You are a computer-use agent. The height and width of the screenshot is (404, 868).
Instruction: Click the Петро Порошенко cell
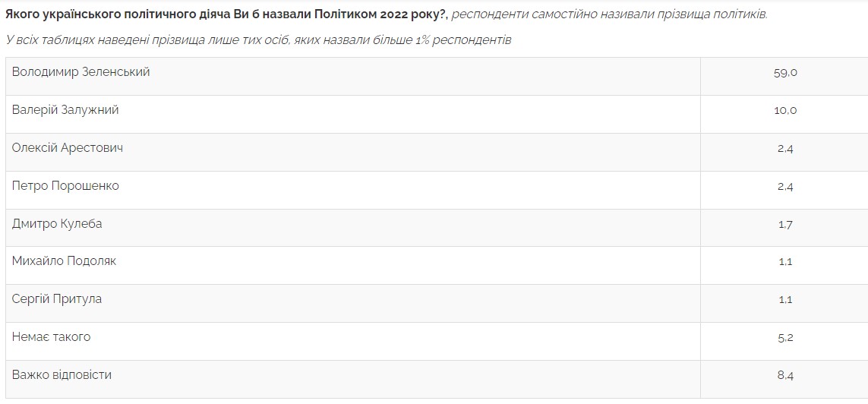tap(65, 186)
